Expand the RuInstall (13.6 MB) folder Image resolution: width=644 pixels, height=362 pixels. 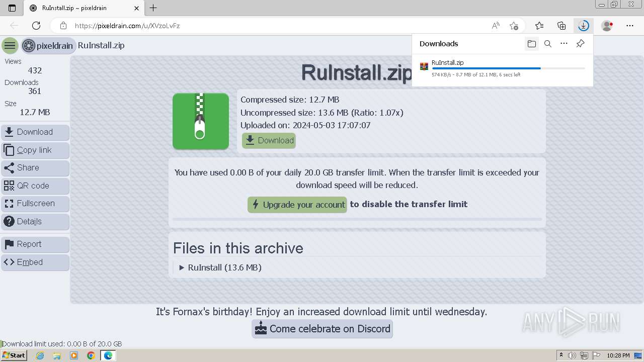[220, 267]
